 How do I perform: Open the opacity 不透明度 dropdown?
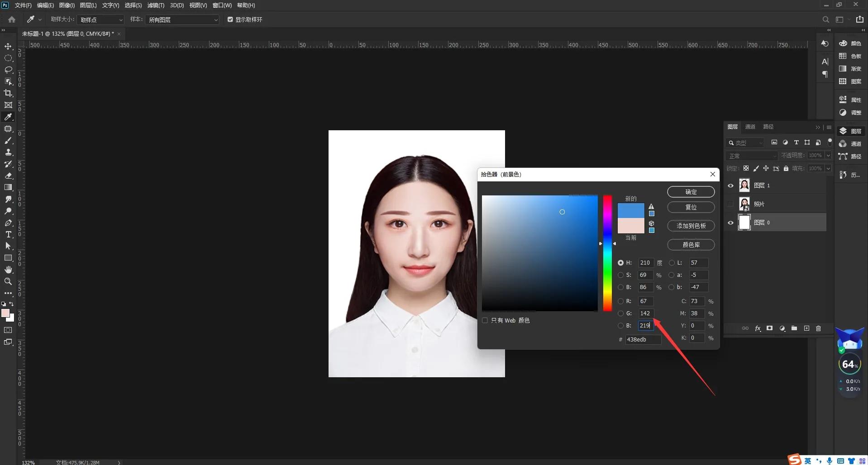pyautogui.click(x=827, y=155)
